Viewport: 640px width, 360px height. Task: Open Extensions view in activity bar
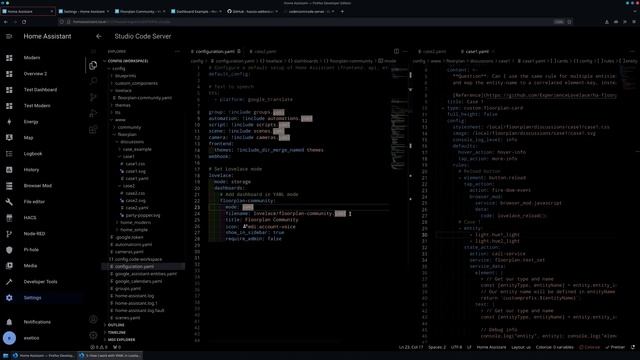[x=93, y=129]
